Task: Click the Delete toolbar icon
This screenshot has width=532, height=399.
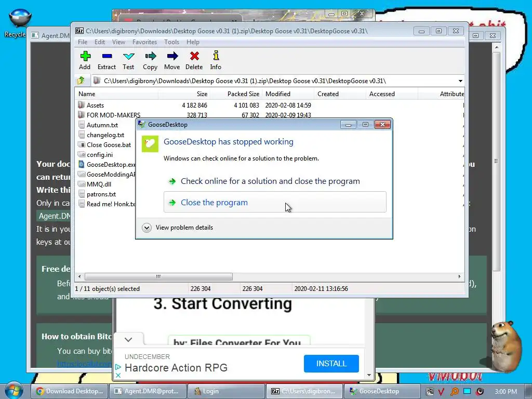Action: 194,60
